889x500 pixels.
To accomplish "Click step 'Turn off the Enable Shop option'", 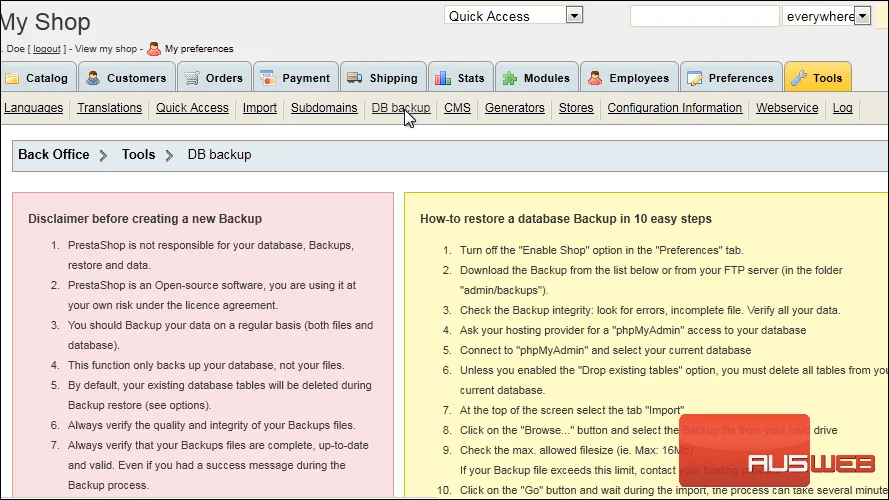I will coord(602,250).
